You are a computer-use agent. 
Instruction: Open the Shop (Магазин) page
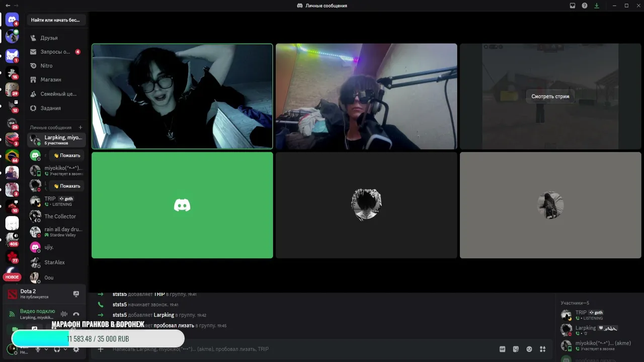[56, 79]
